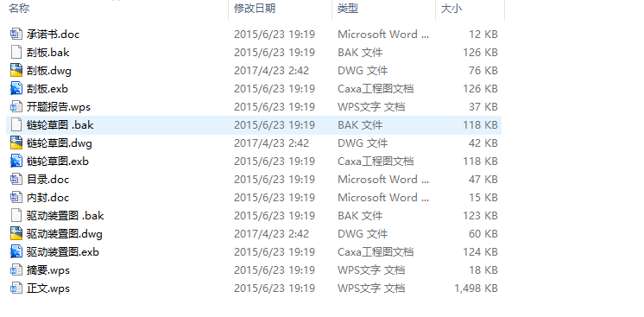644x317 pixels.
Task: Click the 正文.wps document icon
Action: pos(16,288)
